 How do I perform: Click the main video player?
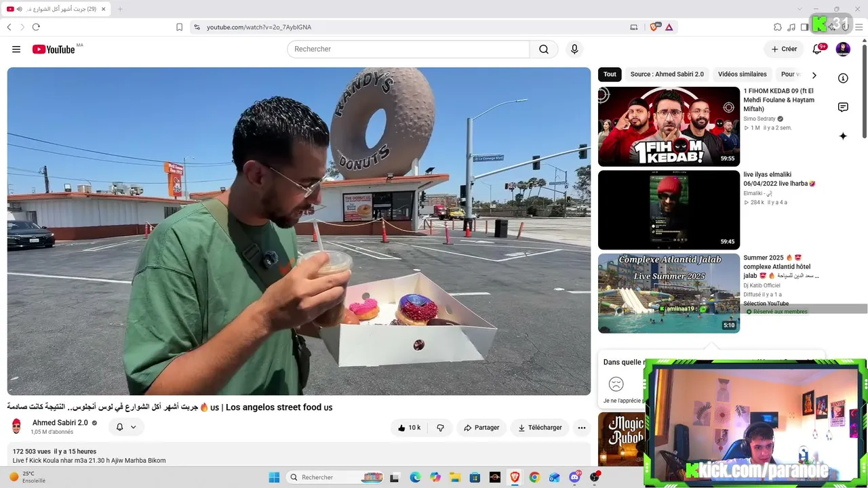pyautogui.click(x=299, y=231)
